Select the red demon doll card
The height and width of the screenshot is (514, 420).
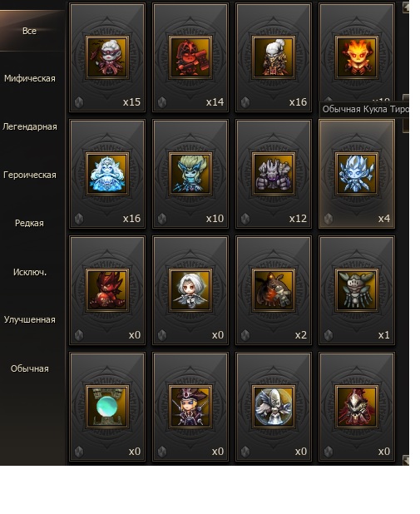(x=107, y=290)
